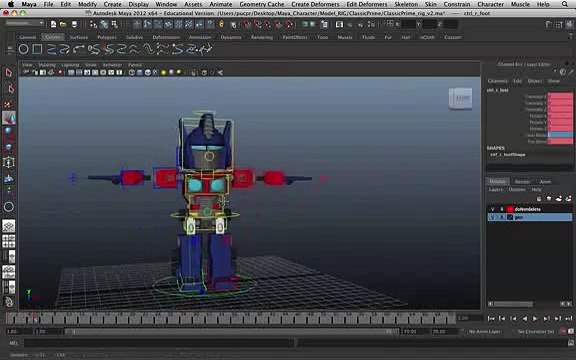
Task: Click the Open Scene folder icon
Action: (63, 25)
